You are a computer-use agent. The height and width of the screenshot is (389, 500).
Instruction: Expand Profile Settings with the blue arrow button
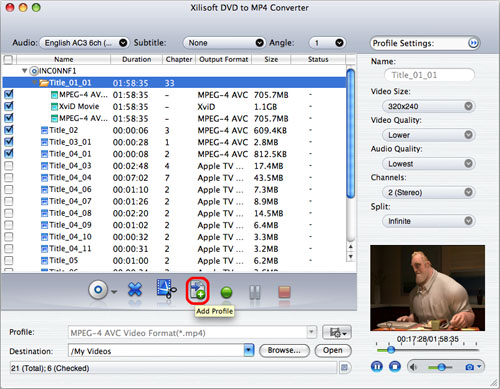coord(473,43)
